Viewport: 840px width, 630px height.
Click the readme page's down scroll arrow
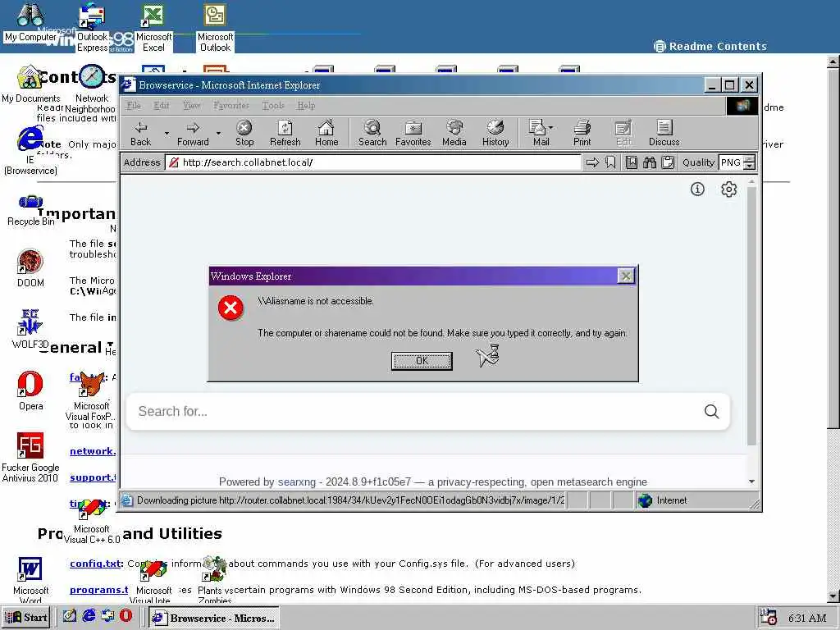(x=833, y=596)
